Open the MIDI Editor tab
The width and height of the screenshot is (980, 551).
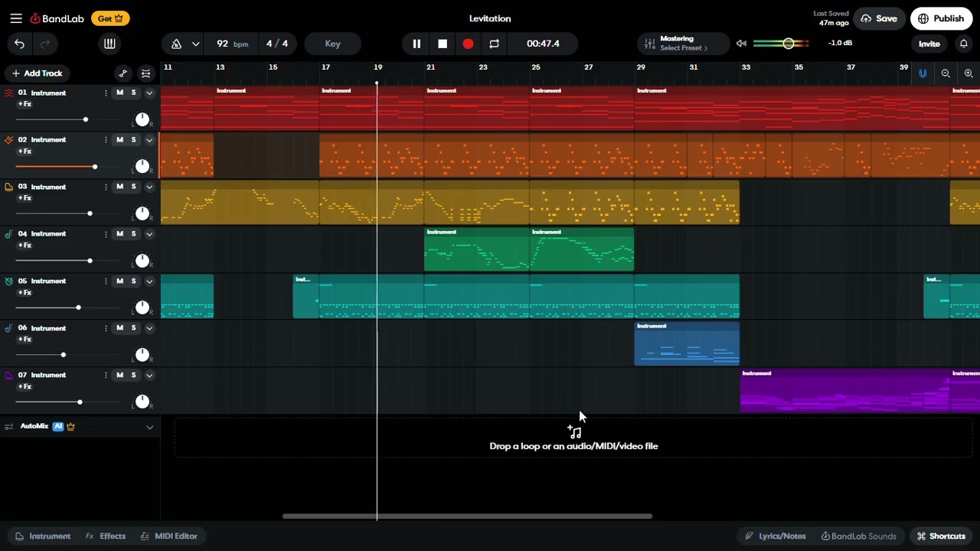[x=169, y=536]
